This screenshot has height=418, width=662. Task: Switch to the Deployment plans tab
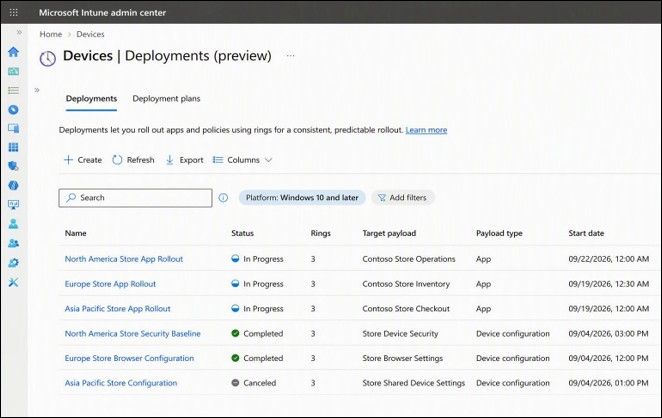click(166, 99)
